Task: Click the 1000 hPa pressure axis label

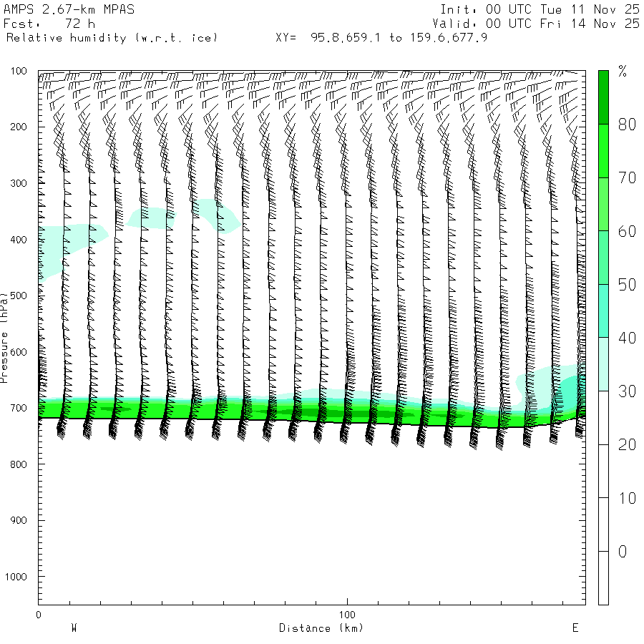Action: [x=16, y=577]
